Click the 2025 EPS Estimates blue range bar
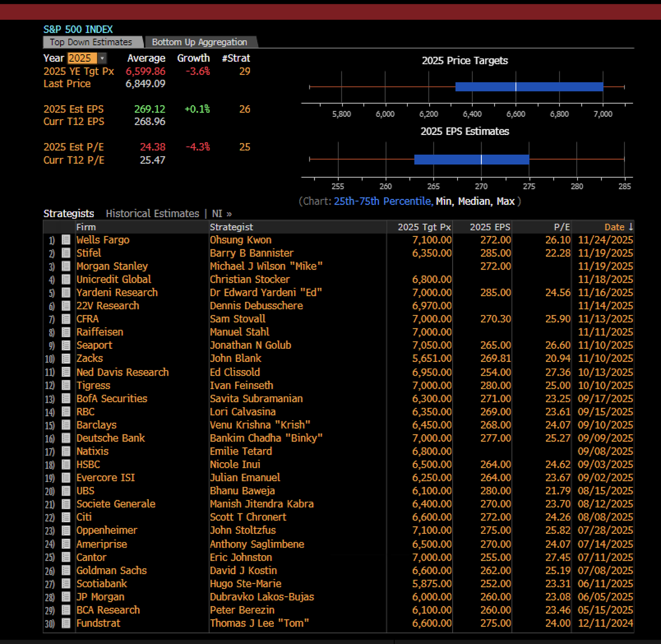The height and width of the screenshot is (644, 661). (472, 159)
